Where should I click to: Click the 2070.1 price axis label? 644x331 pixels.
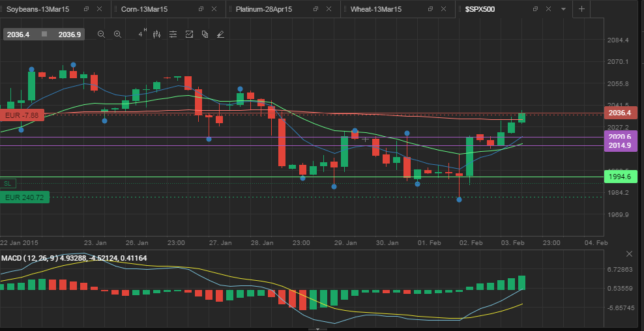[618, 62]
